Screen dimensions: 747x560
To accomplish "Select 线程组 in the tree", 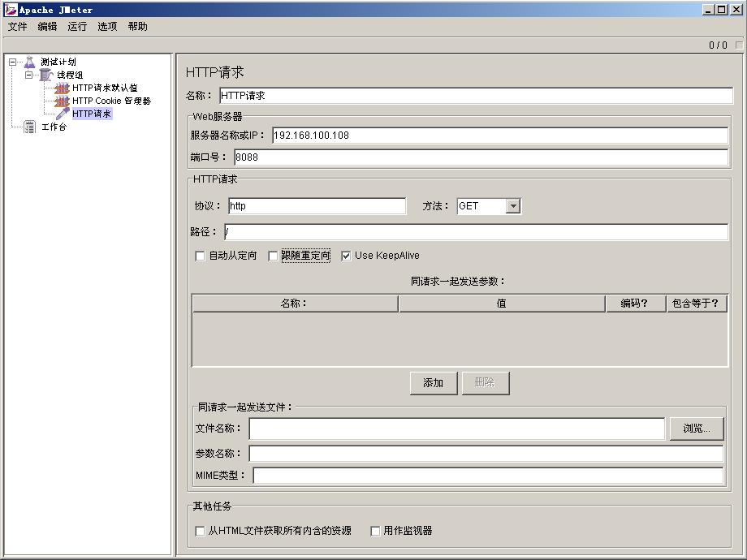I will point(70,75).
